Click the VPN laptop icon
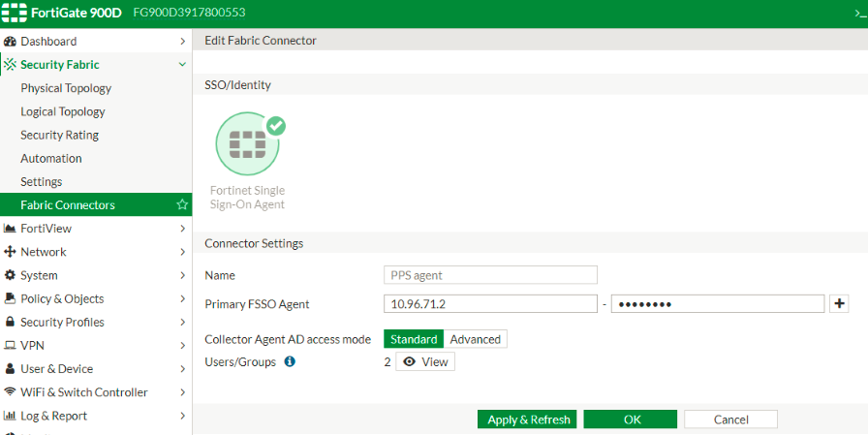 point(10,345)
